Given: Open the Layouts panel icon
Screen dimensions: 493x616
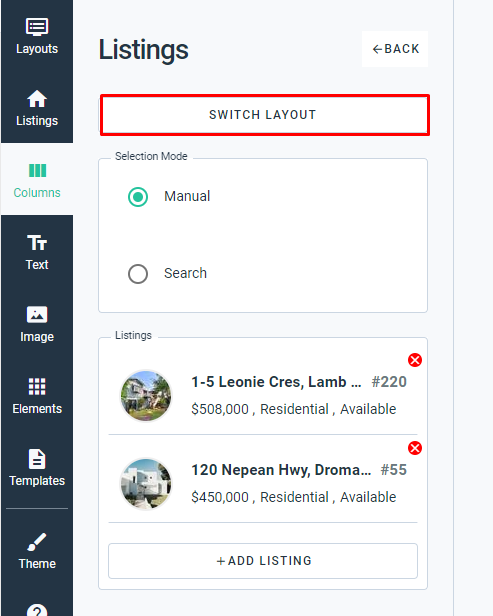Looking at the screenshot, I should coord(37,27).
